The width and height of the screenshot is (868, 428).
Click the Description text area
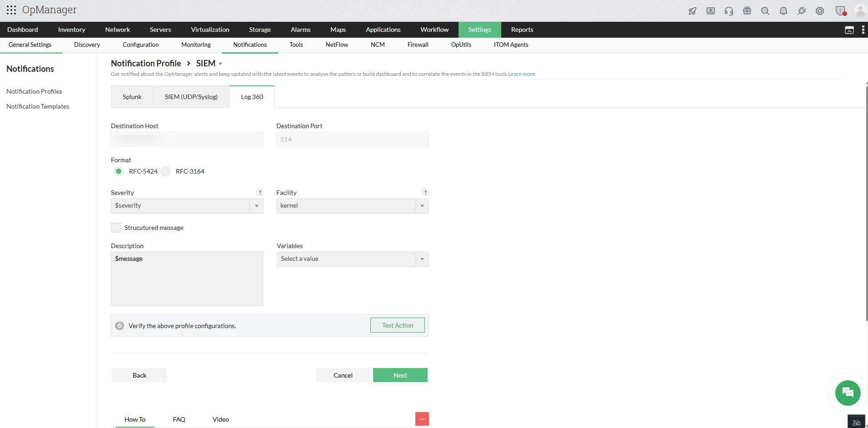coord(187,279)
